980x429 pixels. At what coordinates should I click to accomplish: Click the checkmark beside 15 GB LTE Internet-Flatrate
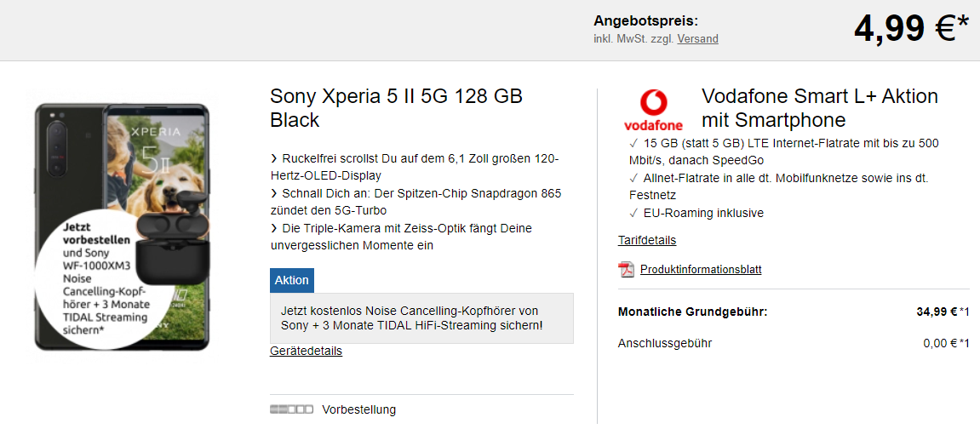(x=633, y=143)
